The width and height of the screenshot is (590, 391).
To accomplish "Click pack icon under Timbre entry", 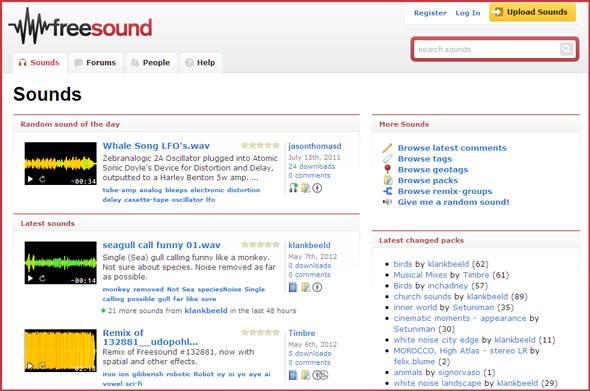I will [x=305, y=375].
